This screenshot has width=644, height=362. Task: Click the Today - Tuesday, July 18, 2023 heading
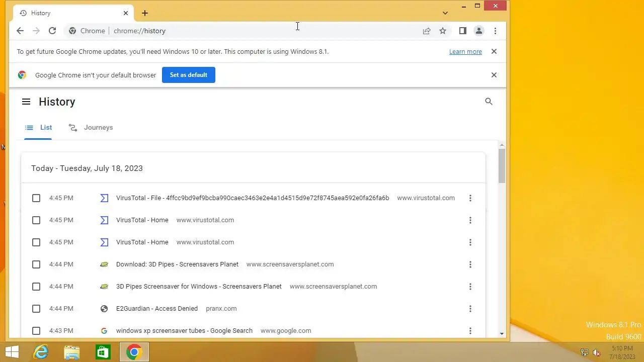point(87,168)
